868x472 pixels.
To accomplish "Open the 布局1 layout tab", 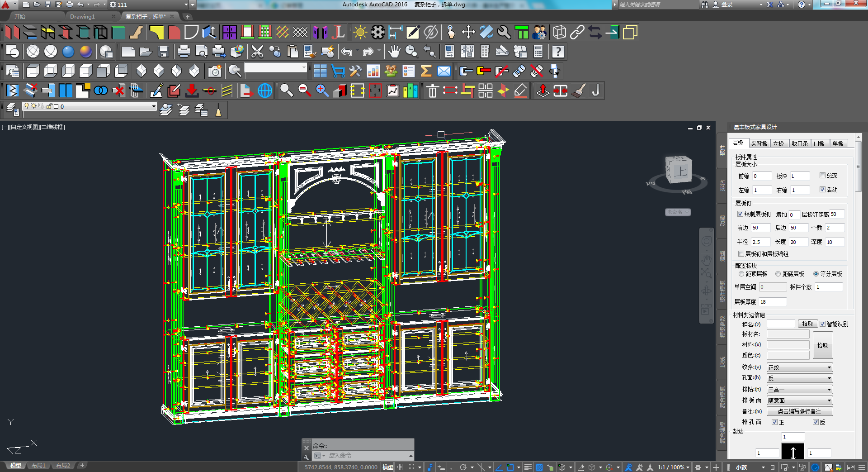I will click(x=38, y=466).
